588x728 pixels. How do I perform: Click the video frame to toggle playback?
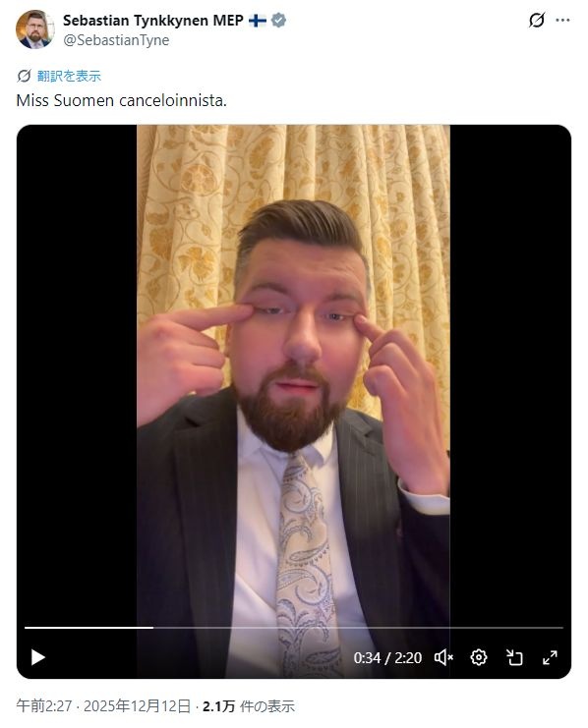294,371
